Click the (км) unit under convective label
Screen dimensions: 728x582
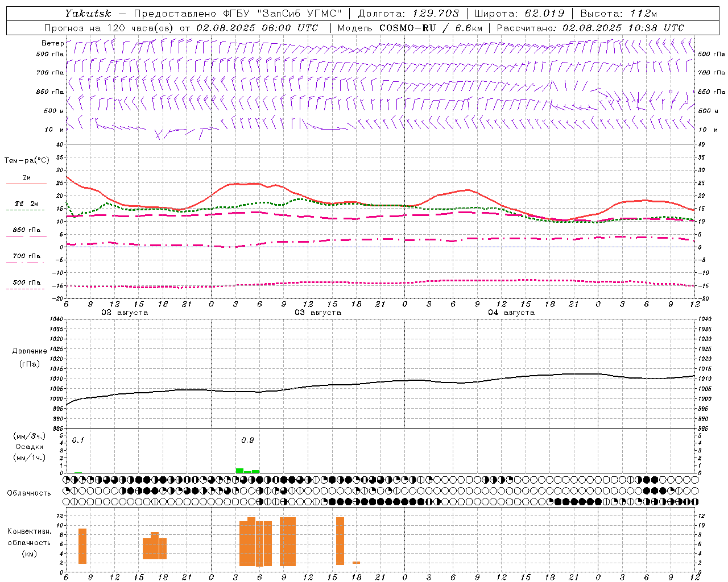point(30,554)
